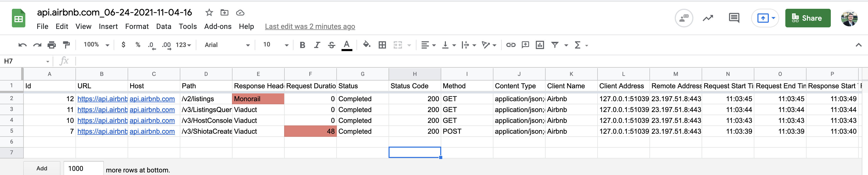Open horizontal align dropdown
Image resolution: width=868 pixels, height=175 pixels.
428,45
